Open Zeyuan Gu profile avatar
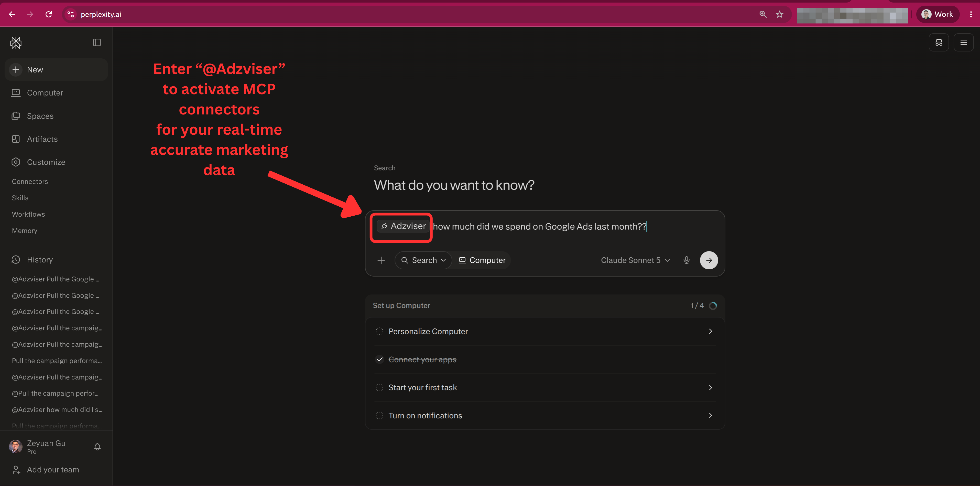The image size is (980, 486). (16, 447)
